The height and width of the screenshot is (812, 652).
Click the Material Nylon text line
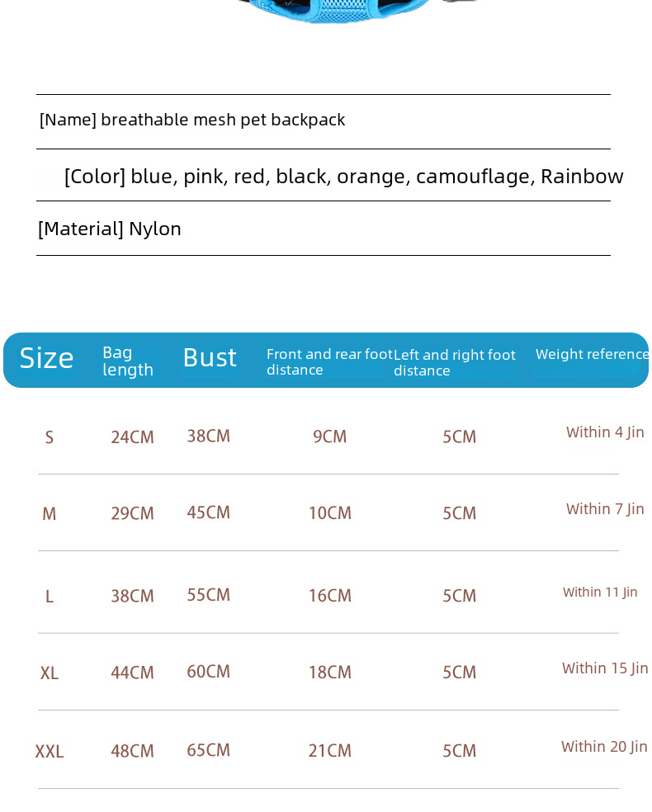110,229
